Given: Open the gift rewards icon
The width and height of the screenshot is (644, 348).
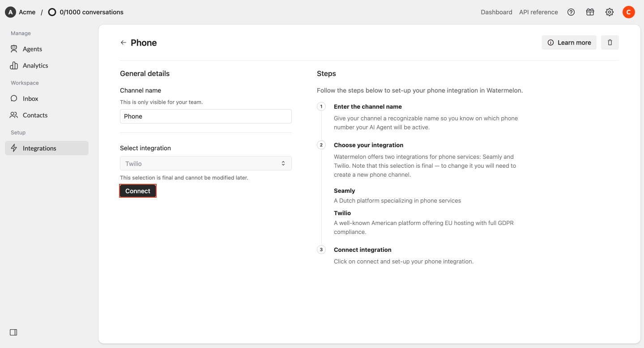Looking at the screenshot, I should point(590,12).
